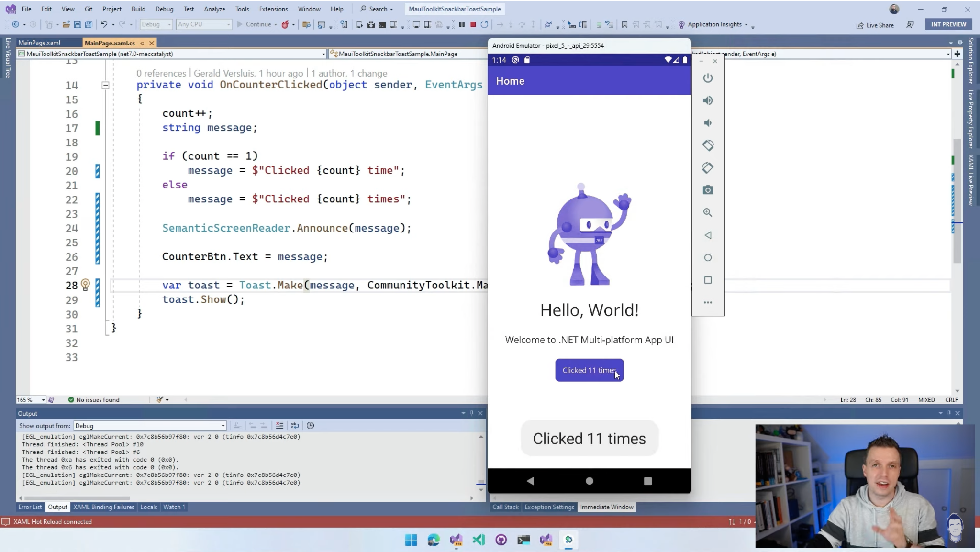Click Windows Start button on taskbar

tap(411, 540)
